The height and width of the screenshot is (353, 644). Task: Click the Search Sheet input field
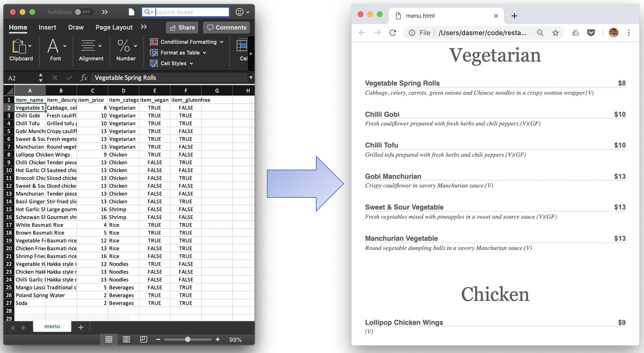pos(186,12)
